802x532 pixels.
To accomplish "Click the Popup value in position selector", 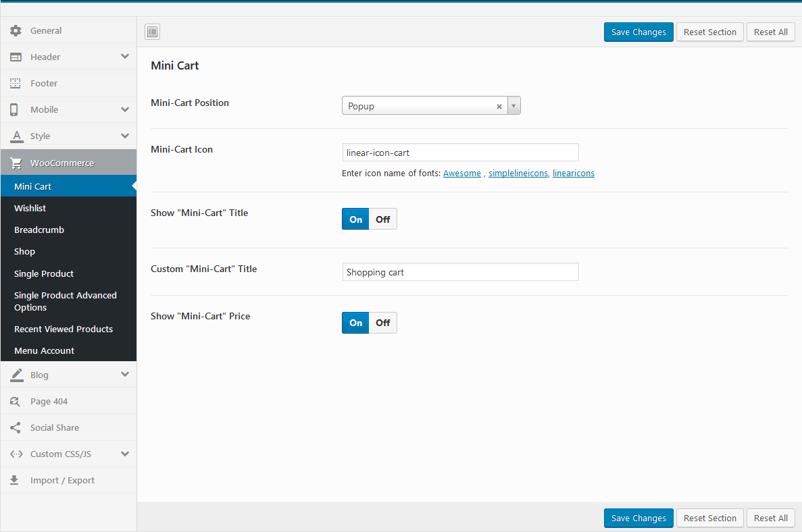I will pos(361,106).
